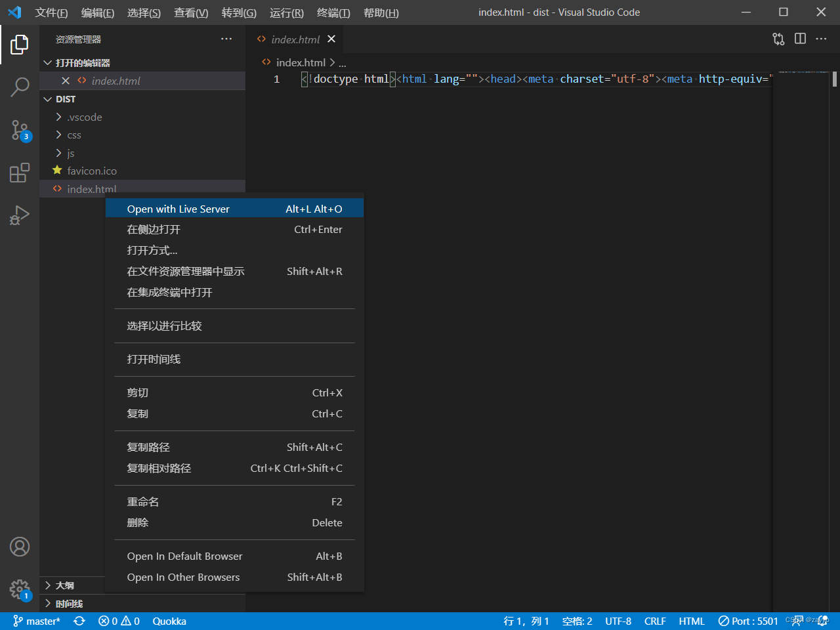
Task: Close index.html in open editors list
Action: [x=66, y=81]
